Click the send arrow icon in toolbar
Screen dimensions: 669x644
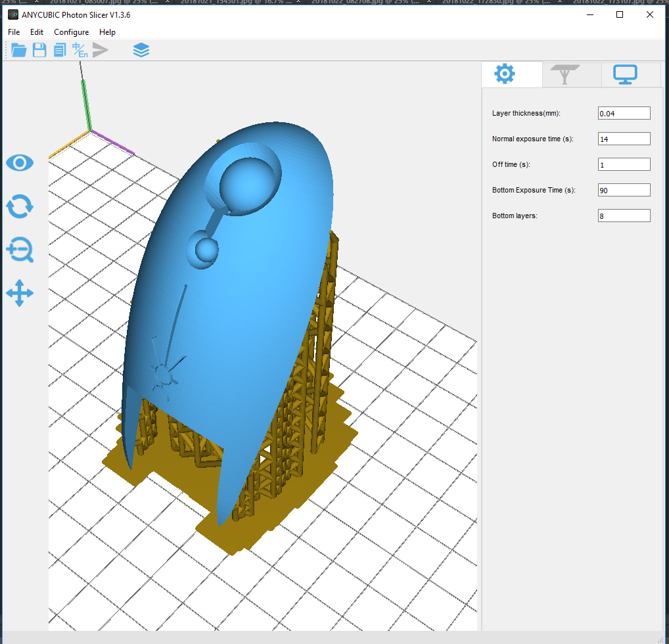[x=101, y=51]
